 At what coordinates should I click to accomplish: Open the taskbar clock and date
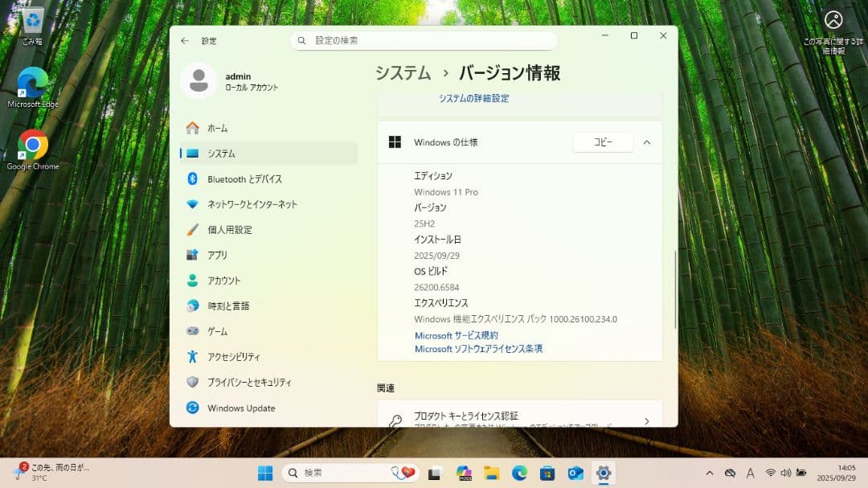coord(836,473)
